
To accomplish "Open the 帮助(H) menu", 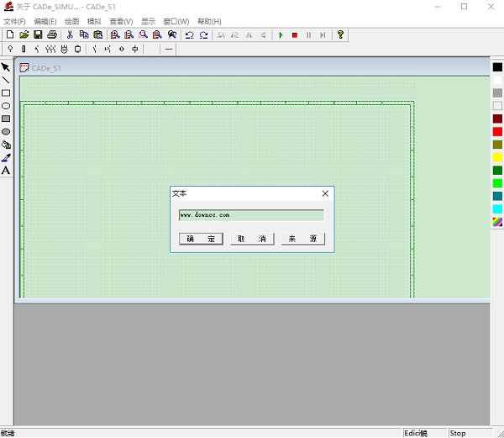I will point(209,21).
